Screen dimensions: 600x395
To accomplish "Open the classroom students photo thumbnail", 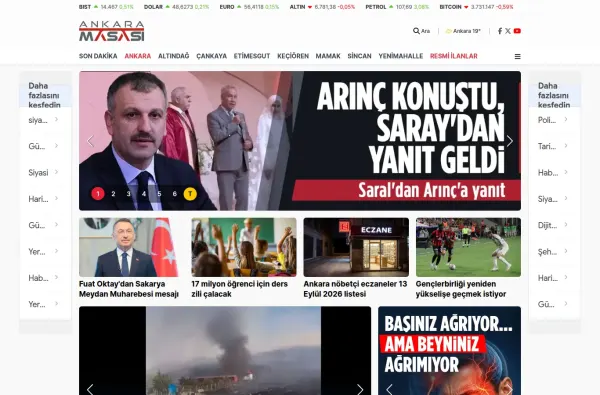I will tap(244, 247).
